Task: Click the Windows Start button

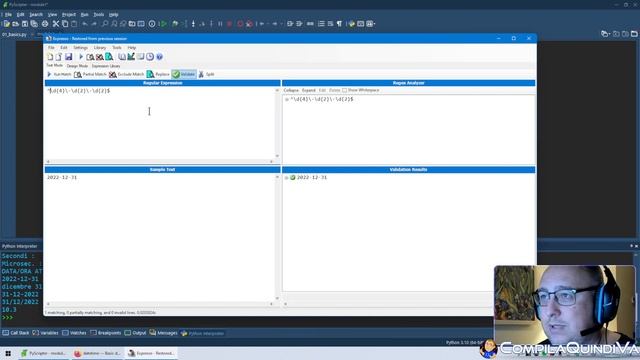Action: pos(8,353)
